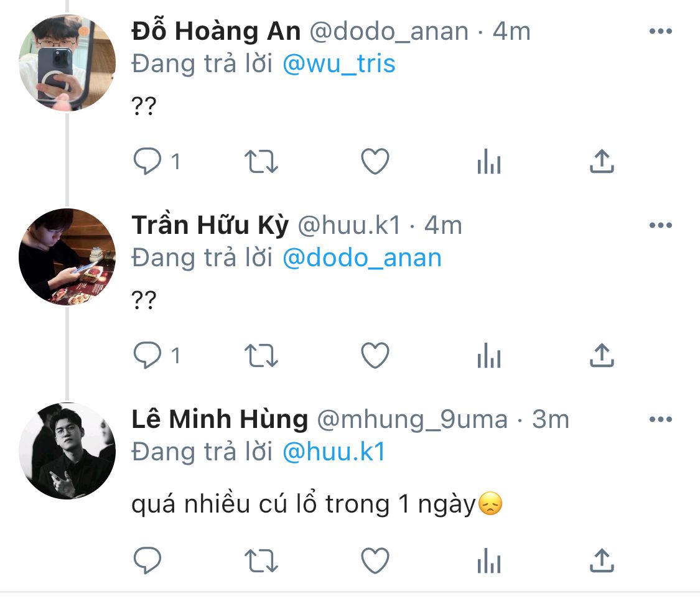This screenshot has height=604, width=700.
Task: Open more options for Lê Minh Hùng's tweet
Action: coord(660,420)
